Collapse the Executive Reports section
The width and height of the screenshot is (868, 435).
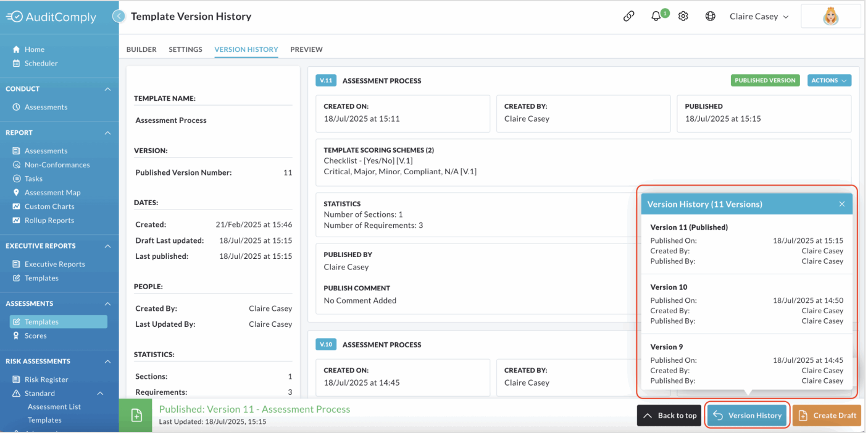(107, 246)
